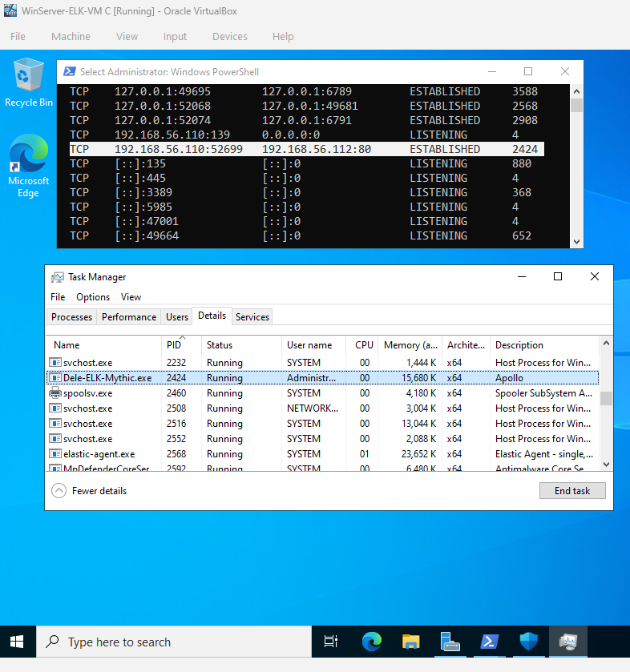The height and width of the screenshot is (672, 630).
Task: Open Edge browser from the taskbar
Action: [x=371, y=642]
